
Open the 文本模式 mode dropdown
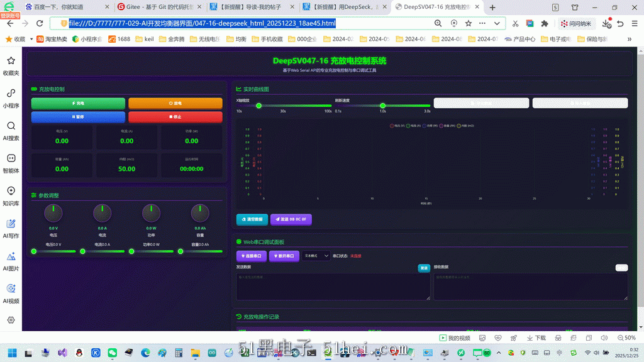click(316, 256)
